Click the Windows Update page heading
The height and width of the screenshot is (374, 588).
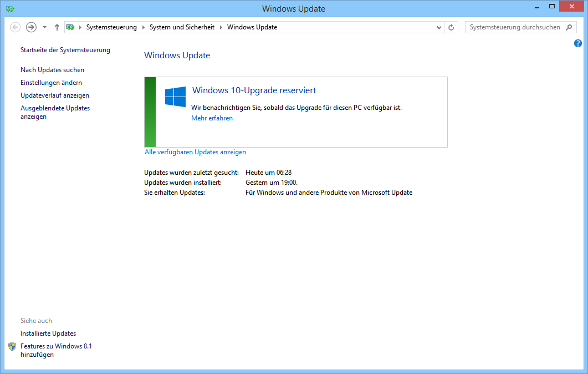click(x=177, y=55)
